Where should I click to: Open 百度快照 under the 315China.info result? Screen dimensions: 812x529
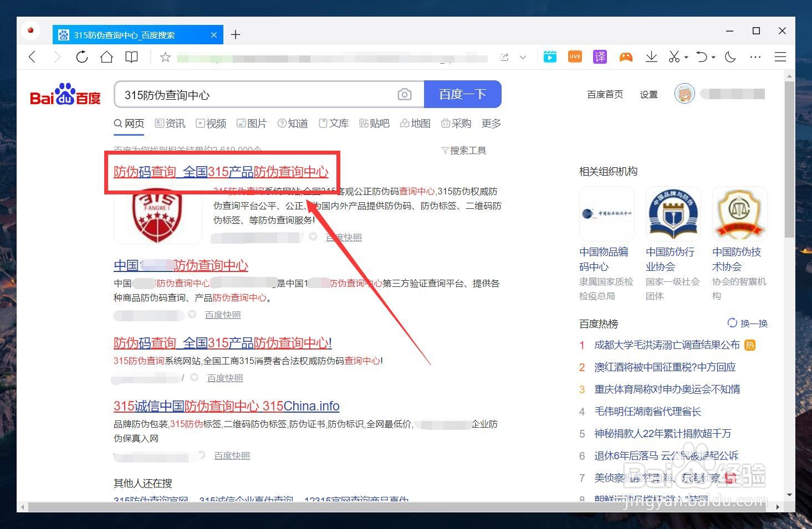tap(232, 455)
